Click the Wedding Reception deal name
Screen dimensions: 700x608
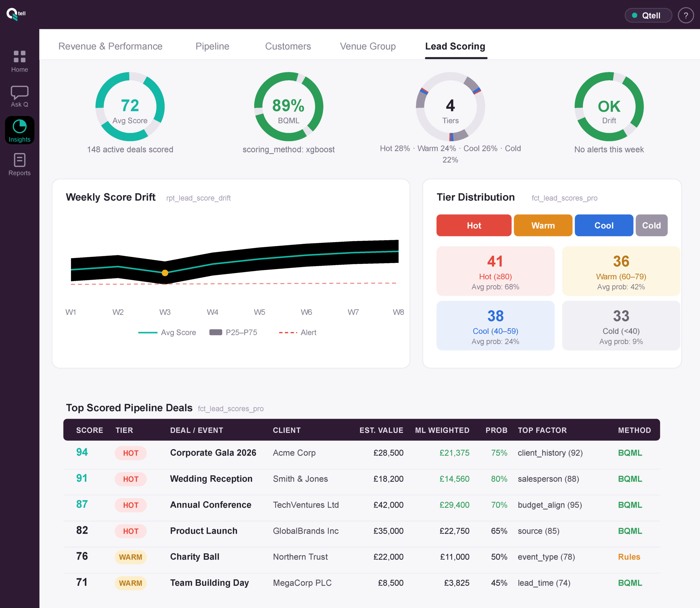211,479
